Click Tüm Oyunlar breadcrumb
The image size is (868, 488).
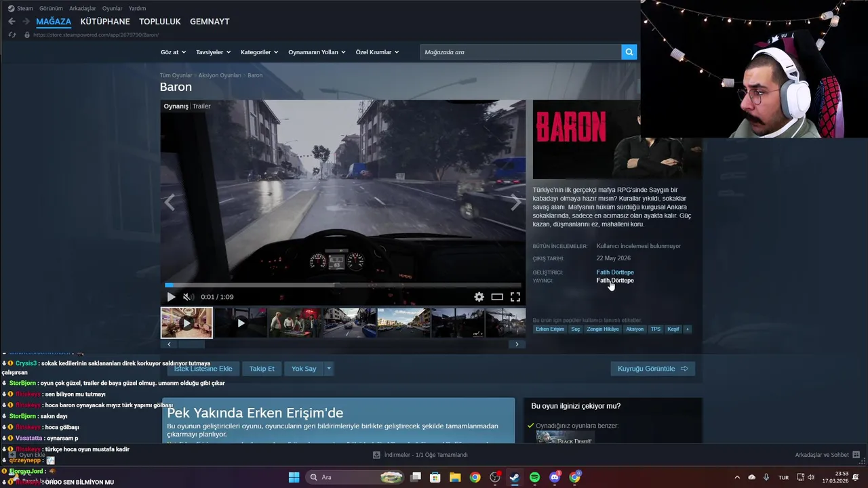(176, 75)
